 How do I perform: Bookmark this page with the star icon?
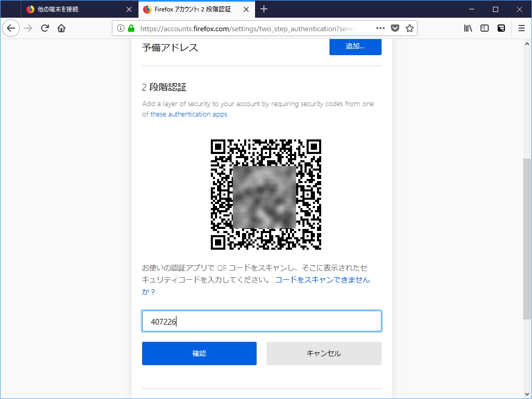point(409,28)
